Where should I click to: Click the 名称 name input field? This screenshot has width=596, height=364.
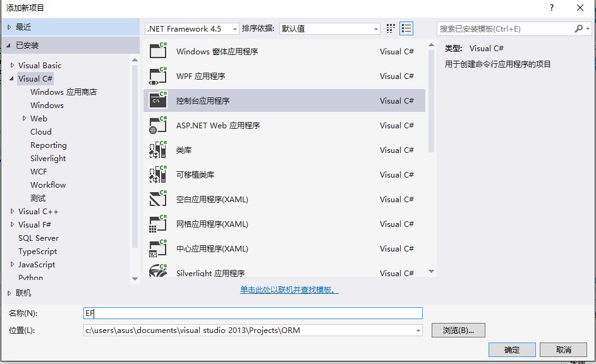253,313
